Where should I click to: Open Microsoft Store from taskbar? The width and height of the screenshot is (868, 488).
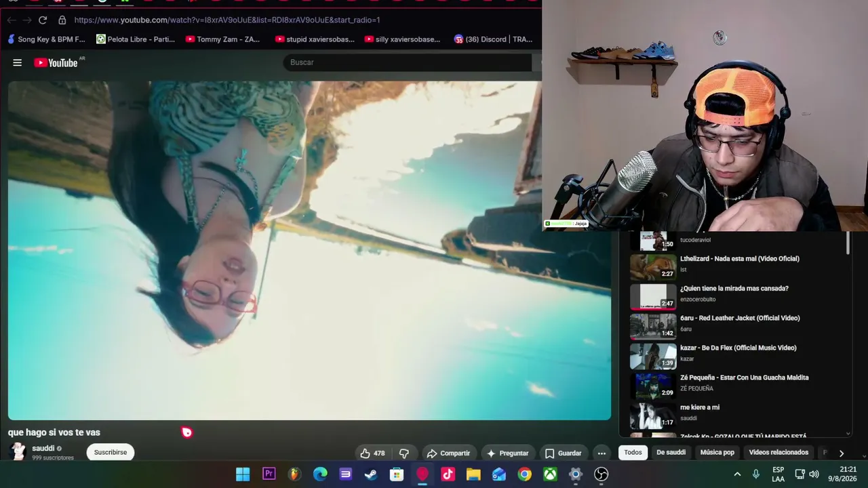coord(397,474)
